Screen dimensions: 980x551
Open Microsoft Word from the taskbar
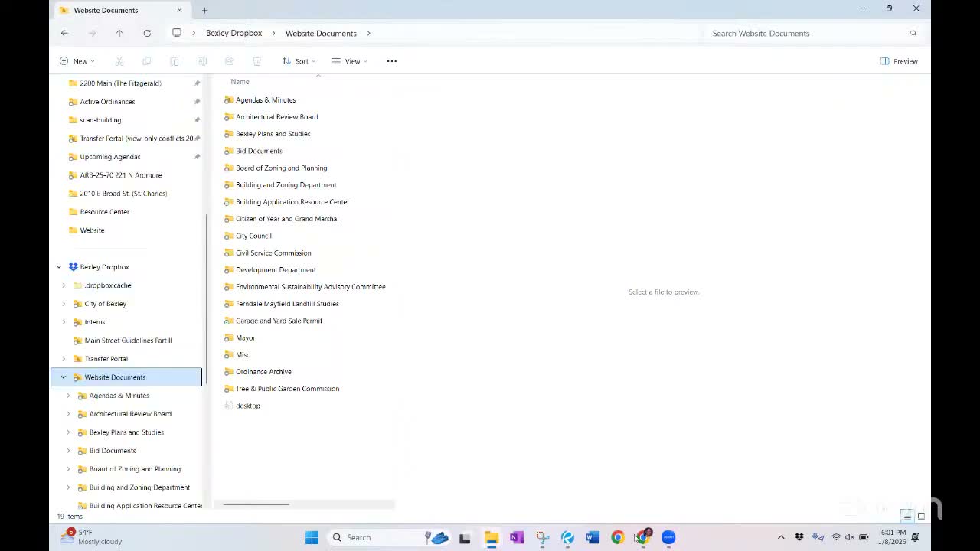(x=593, y=537)
